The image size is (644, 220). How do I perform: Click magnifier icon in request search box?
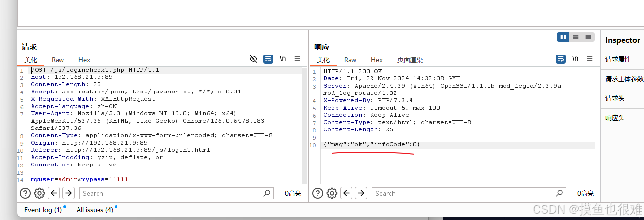(x=267, y=193)
